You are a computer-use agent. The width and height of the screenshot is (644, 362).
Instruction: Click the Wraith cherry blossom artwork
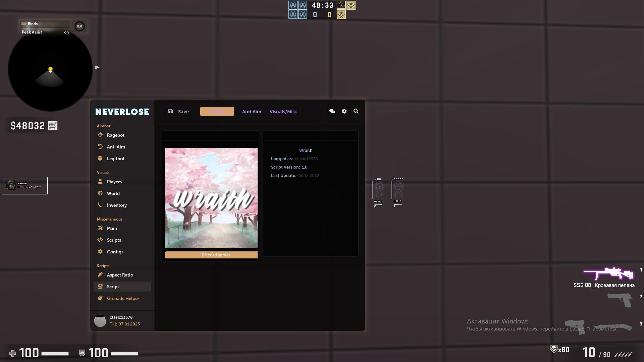(x=211, y=198)
